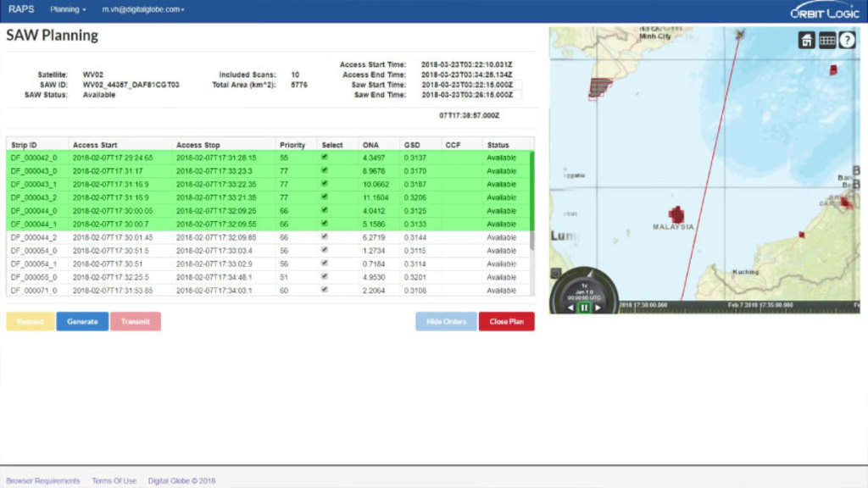The image size is (868, 488).
Task: Click the Saw Start Time input field
Action: click(470, 85)
